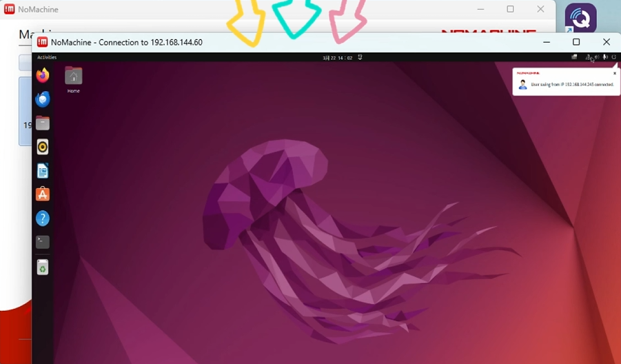Screen dimensions: 621x364
Task: Click the volume speaker icon in top bar
Action: [597, 57]
